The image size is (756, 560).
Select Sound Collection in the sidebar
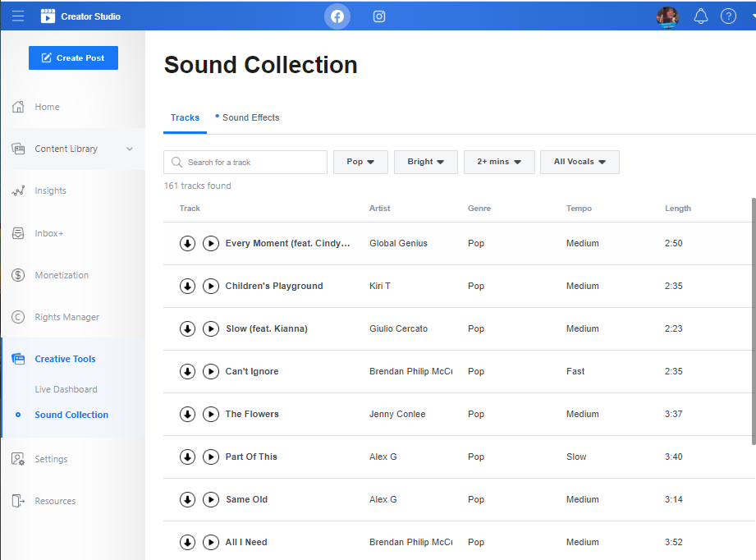[71, 415]
